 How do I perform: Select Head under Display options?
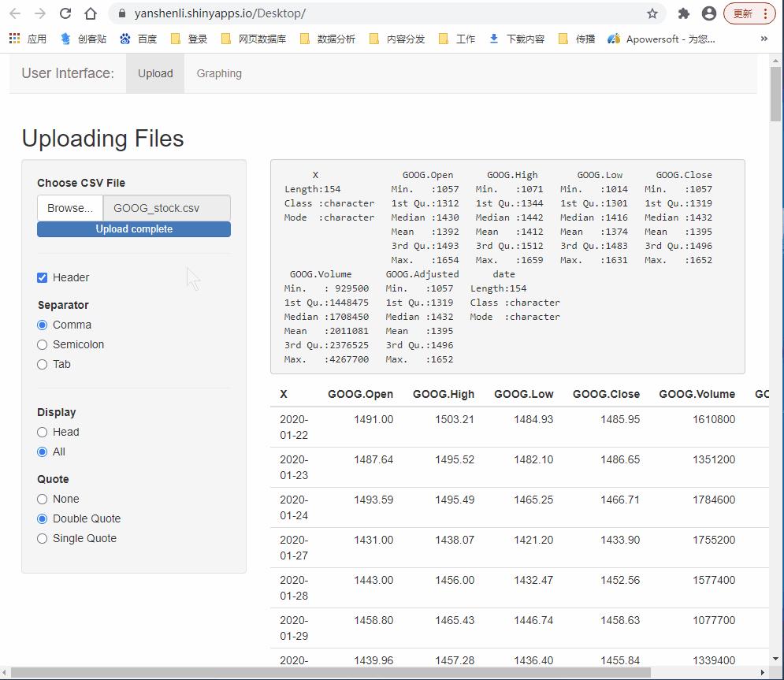pos(42,432)
